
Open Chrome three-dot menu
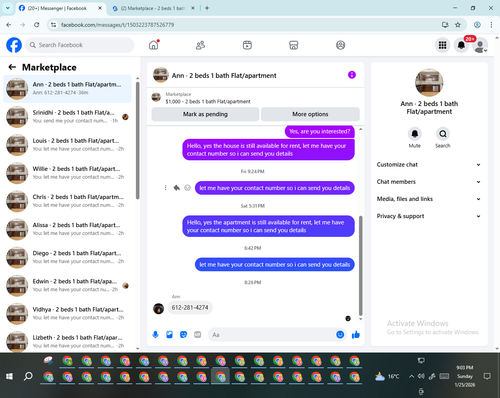pos(491,25)
